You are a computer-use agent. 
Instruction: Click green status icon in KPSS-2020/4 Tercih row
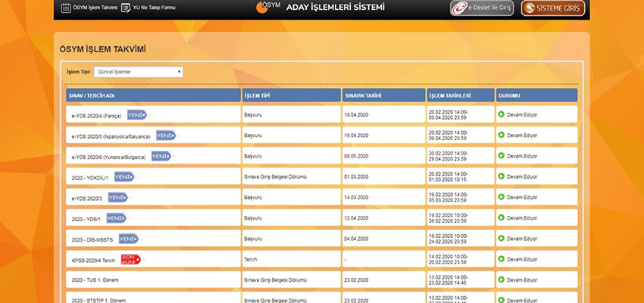501,258
